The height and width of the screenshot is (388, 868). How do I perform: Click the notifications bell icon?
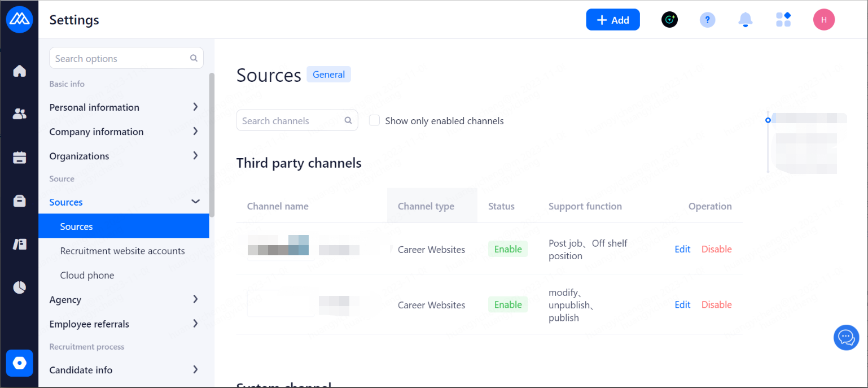[745, 20]
